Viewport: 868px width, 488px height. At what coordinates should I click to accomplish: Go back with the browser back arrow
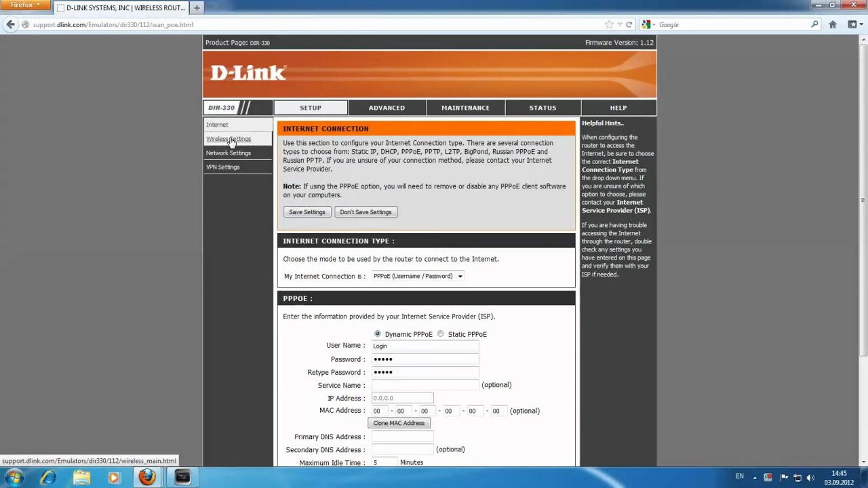pyautogui.click(x=9, y=24)
